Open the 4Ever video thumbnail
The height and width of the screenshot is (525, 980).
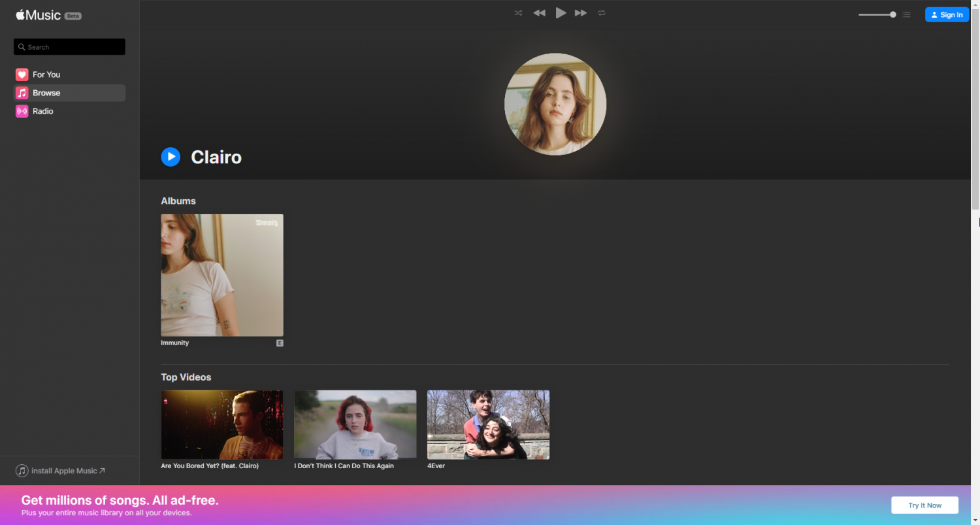pos(489,425)
